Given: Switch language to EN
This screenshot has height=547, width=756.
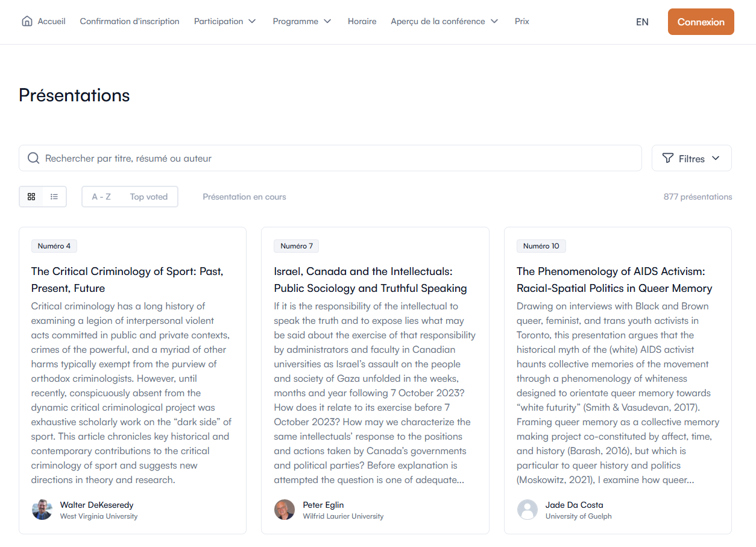Looking at the screenshot, I should click(642, 22).
